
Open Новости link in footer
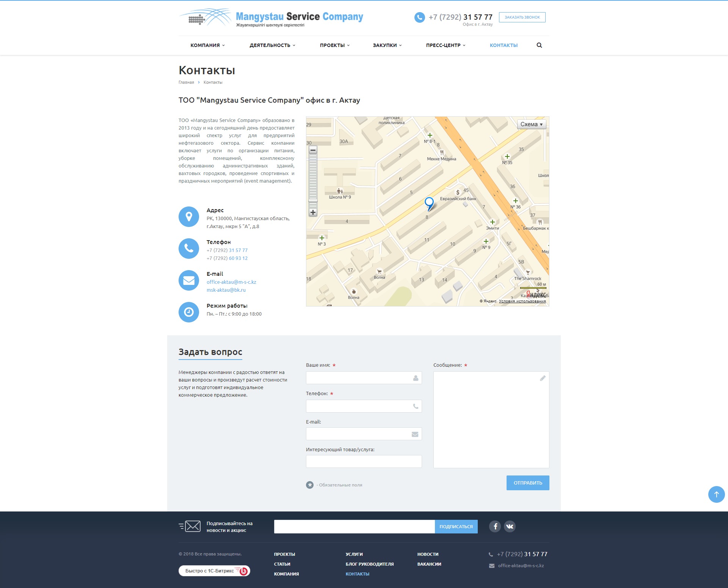pyautogui.click(x=428, y=554)
